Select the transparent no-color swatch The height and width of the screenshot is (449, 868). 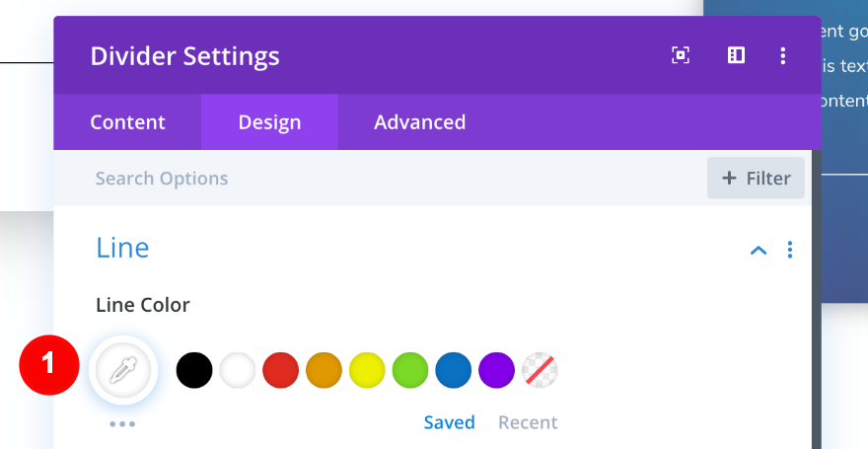click(x=540, y=370)
